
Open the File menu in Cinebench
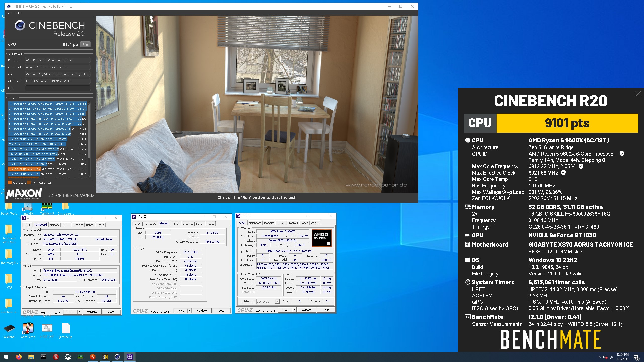pyautogui.click(x=9, y=13)
